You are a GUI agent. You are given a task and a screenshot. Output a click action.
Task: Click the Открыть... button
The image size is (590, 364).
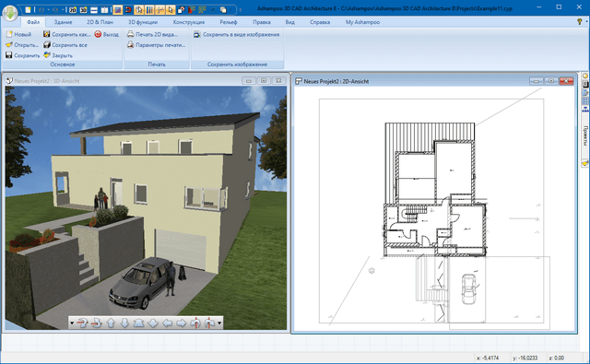[22, 45]
